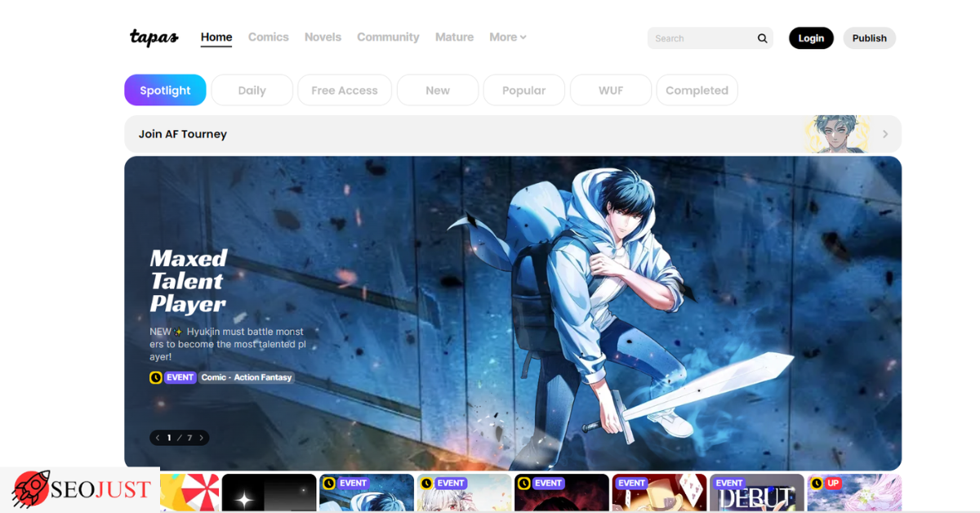
Task: Select the Home nav item
Action: pyautogui.click(x=216, y=38)
